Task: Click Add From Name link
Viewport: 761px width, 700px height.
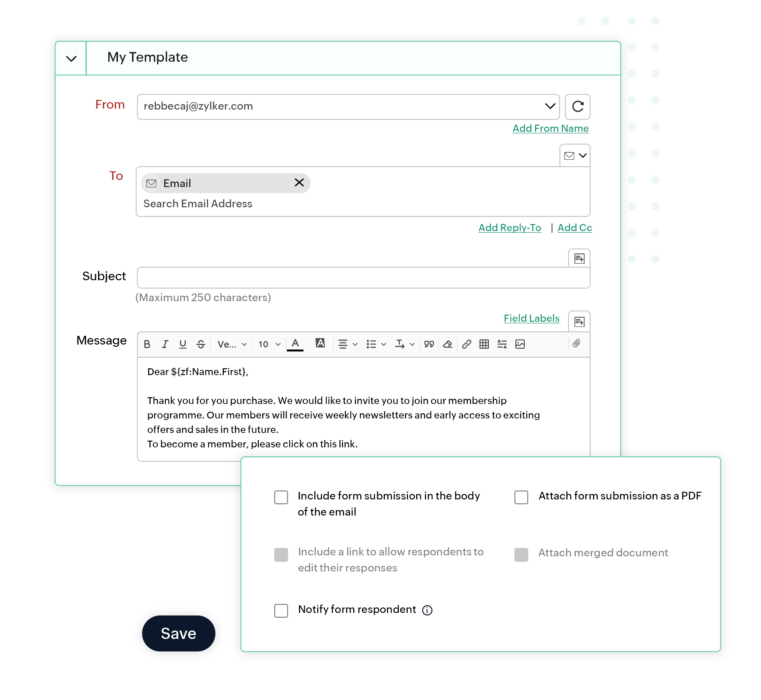Action: pyautogui.click(x=549, y=128)
